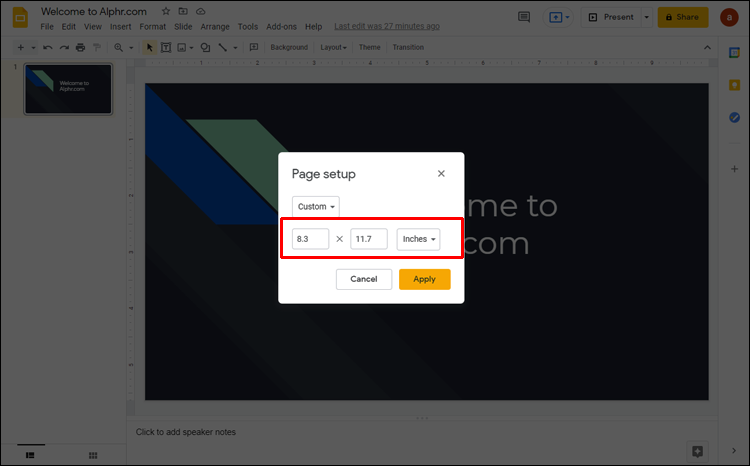Click the Transition toolbar button
The image size is (750, 466).
point(408,47)
